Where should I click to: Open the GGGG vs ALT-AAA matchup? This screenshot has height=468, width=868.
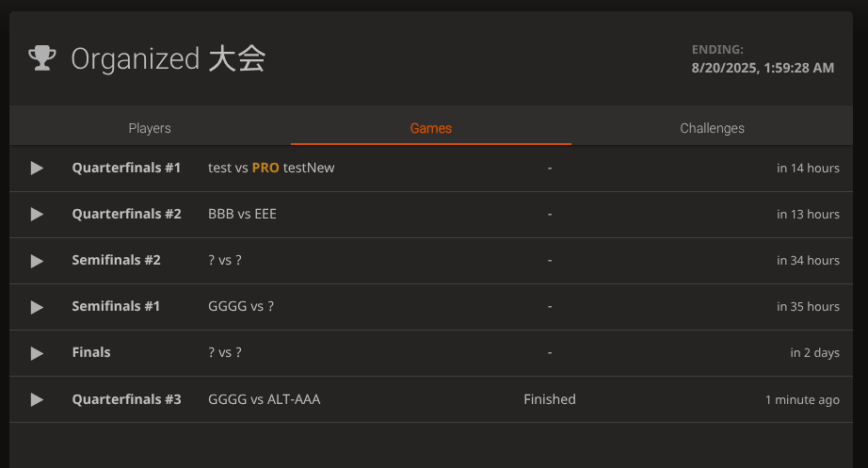pyautogui.click(x=264, y=399)
